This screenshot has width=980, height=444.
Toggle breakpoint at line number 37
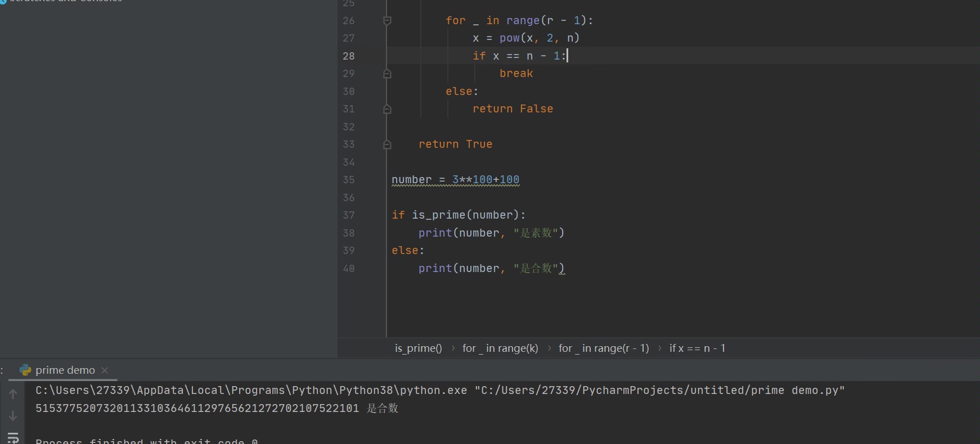pyautogui.click(x=349, y=215)
